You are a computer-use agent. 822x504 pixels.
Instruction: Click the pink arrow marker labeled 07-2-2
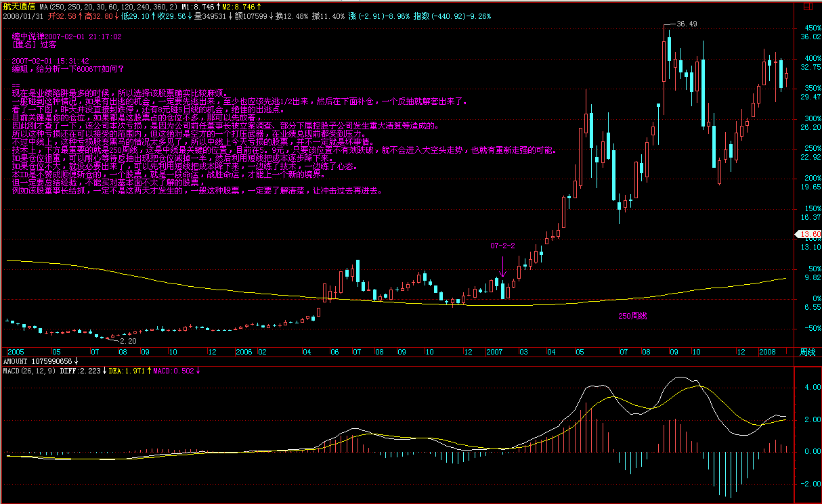pos(502,266)
